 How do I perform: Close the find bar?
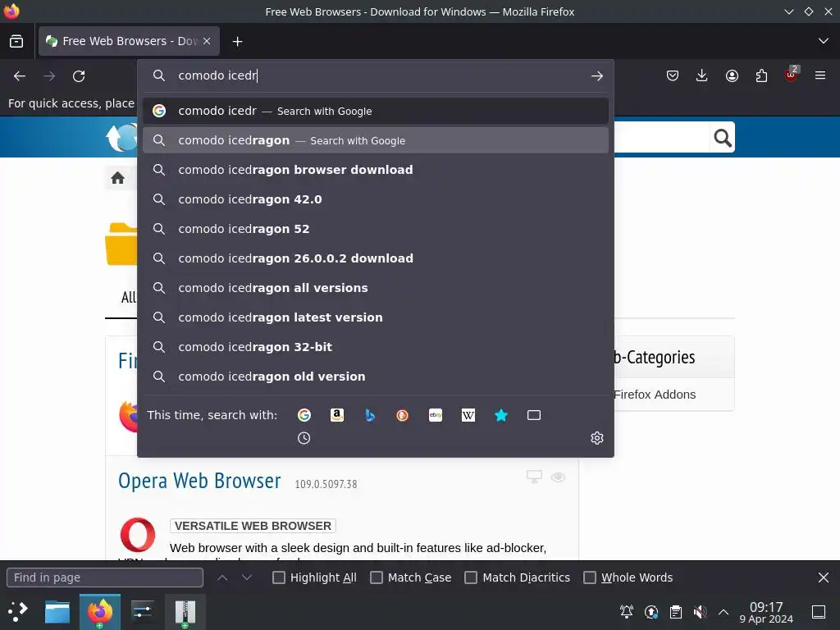pos(824,577)
